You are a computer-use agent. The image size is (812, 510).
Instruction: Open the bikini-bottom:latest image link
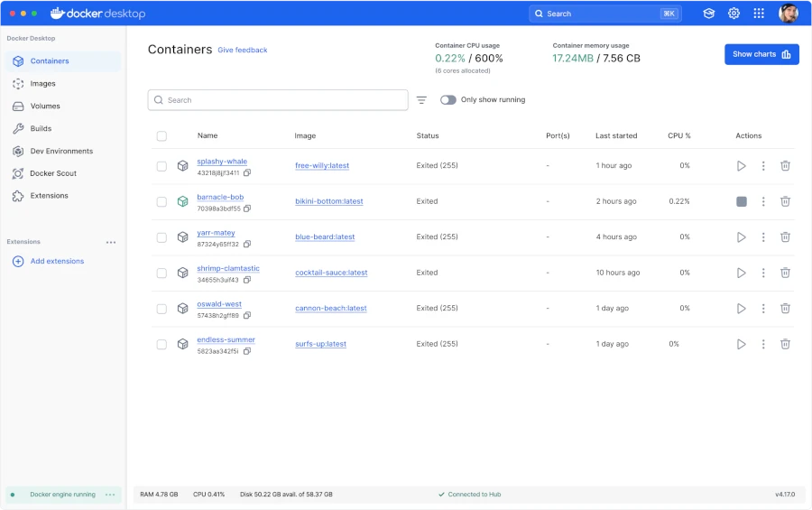(328, 201)
